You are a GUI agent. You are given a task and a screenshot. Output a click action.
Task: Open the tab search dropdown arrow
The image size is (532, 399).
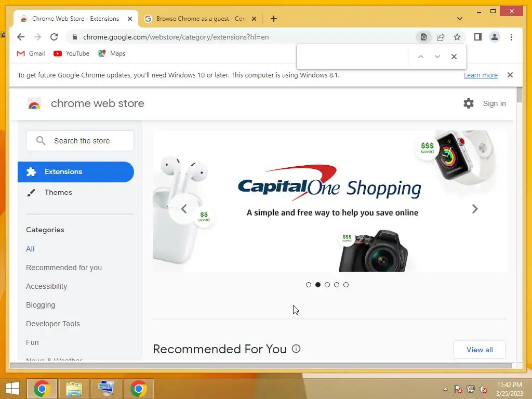click(x=460, y=19)
